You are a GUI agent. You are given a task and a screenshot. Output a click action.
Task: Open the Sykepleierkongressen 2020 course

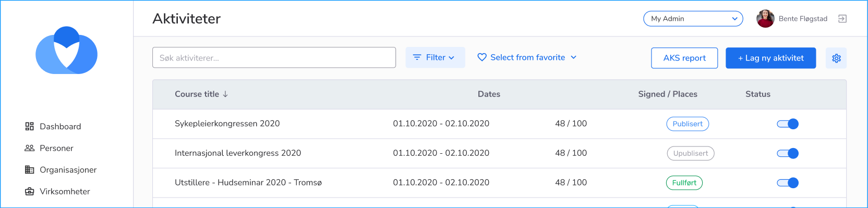tap(227, 124)
